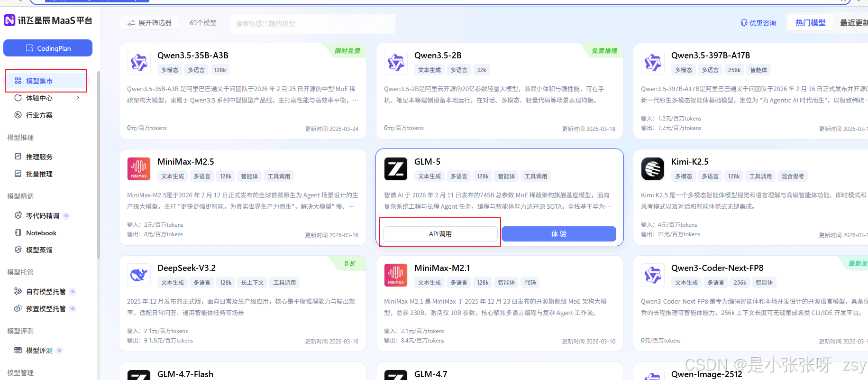Screen dimensions: 868x380
Task: Click the Notebook icon
Action: click(x=18, y=232)
